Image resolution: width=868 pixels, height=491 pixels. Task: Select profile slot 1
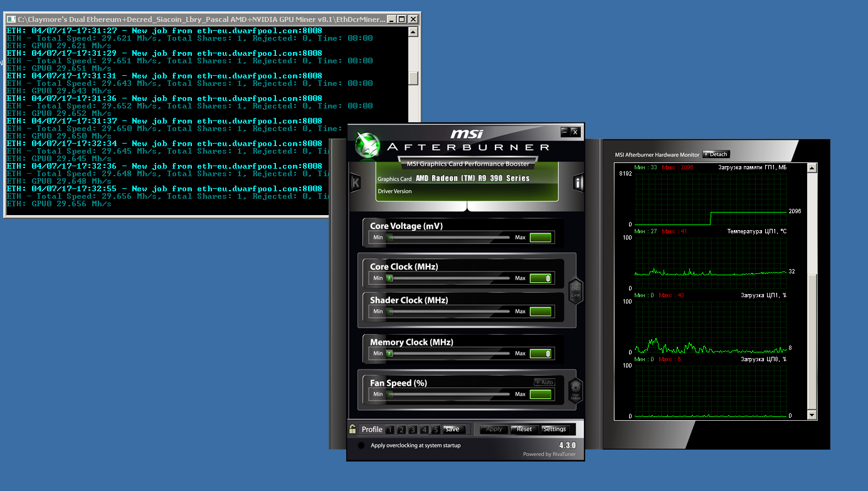[x=390, y=430]
